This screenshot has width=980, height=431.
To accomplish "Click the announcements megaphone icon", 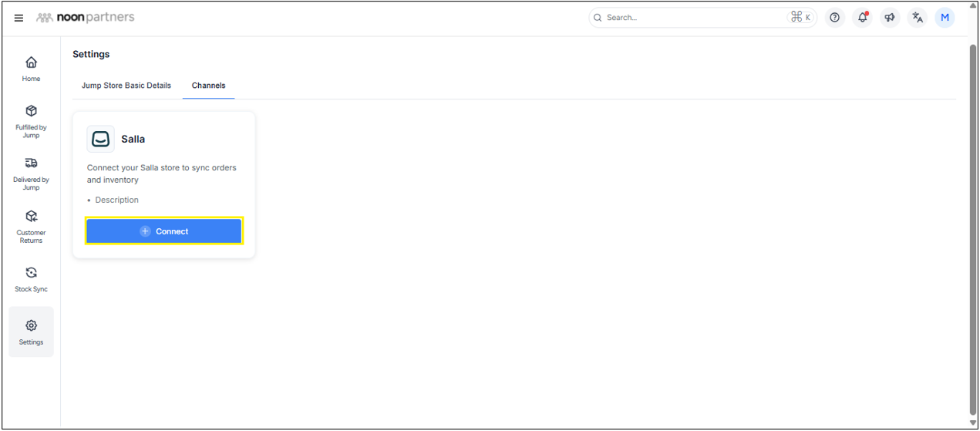I will click(x=890, y=18).
